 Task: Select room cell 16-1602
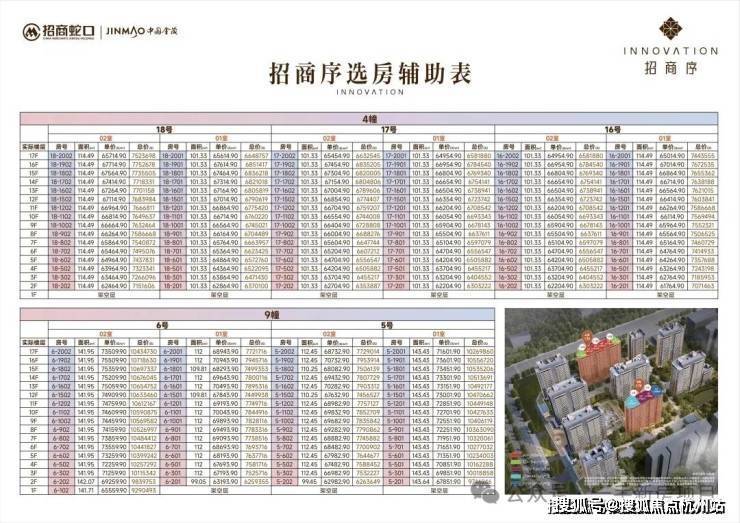[x=508, y=190]
